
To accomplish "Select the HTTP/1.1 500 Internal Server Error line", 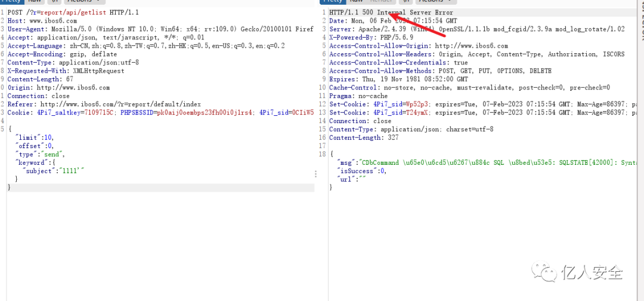I will [391, 13].
